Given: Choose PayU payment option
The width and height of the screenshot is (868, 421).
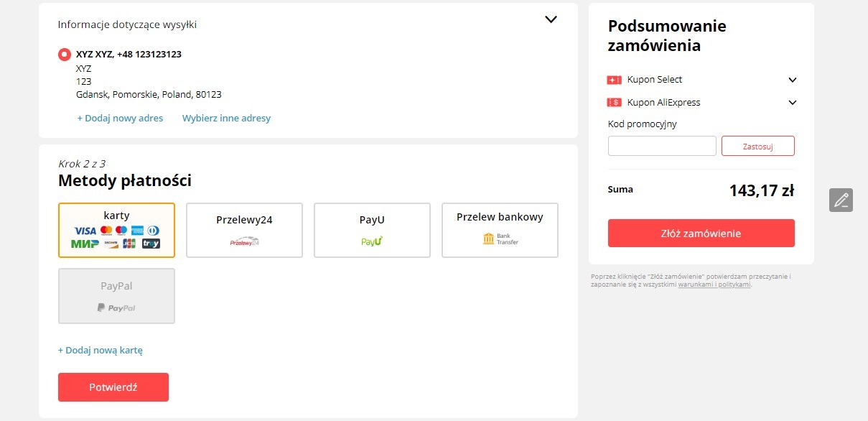Looking at the screenshot, I should coord(372,230).
